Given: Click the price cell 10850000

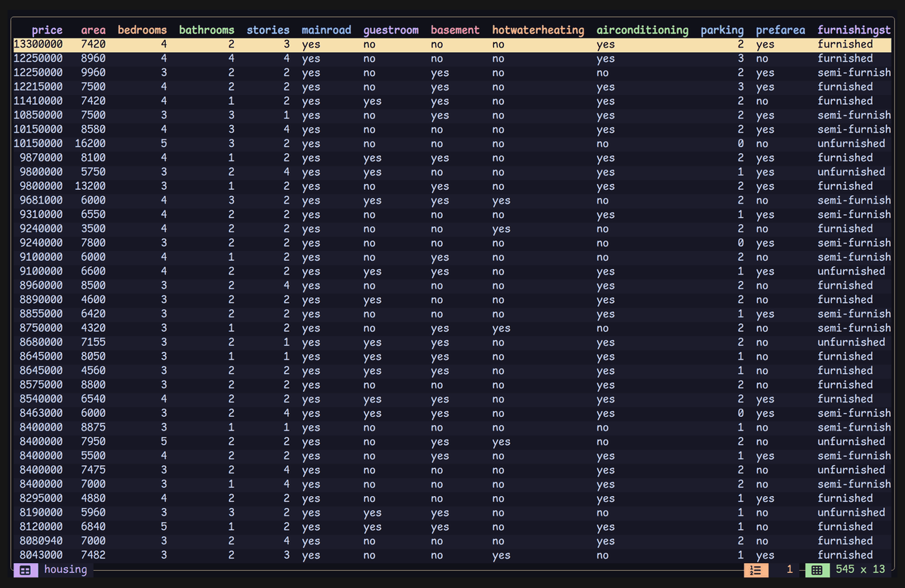Looking at the screenshot, I should tap(38, 115).
